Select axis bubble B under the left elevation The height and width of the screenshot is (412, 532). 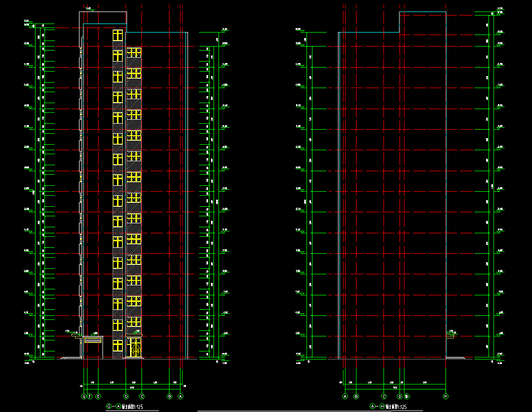click(169, 396)
